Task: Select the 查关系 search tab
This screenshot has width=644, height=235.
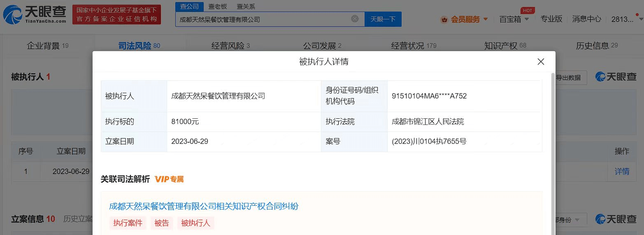Action: tap(246, 7)
